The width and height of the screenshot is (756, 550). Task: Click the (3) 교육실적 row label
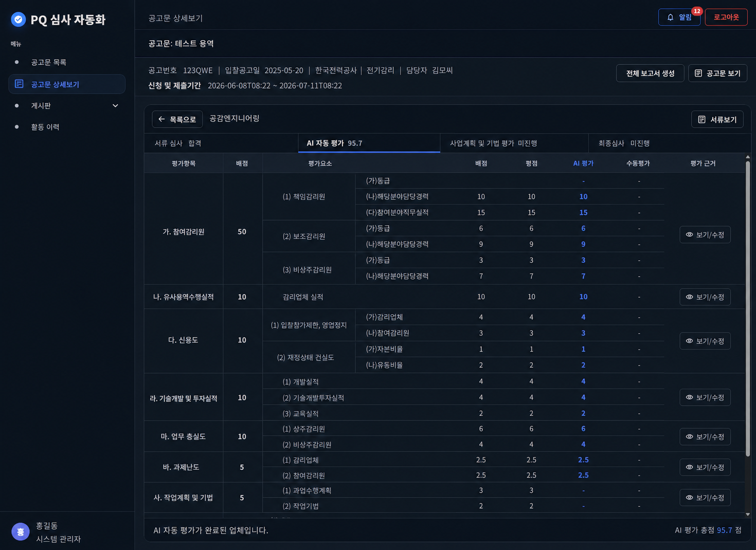pyautogui.click(x=300, y=414)
